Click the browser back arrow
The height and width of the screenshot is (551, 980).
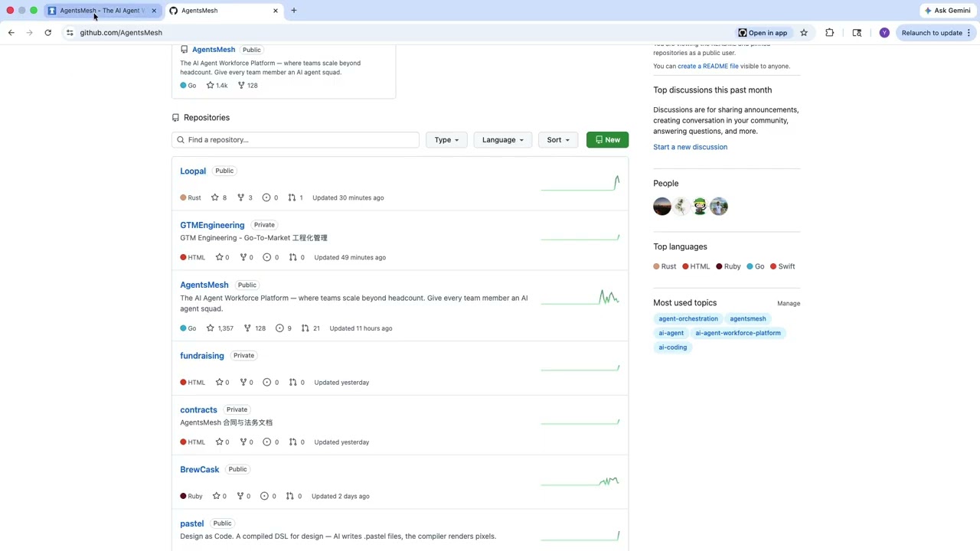(x=11, y=33)
